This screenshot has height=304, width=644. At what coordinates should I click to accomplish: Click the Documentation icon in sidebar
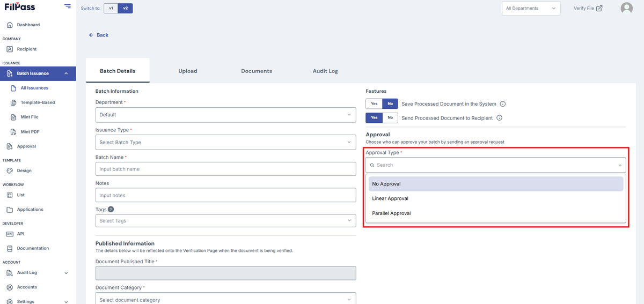pyautogui.click(x=10, y=248)
